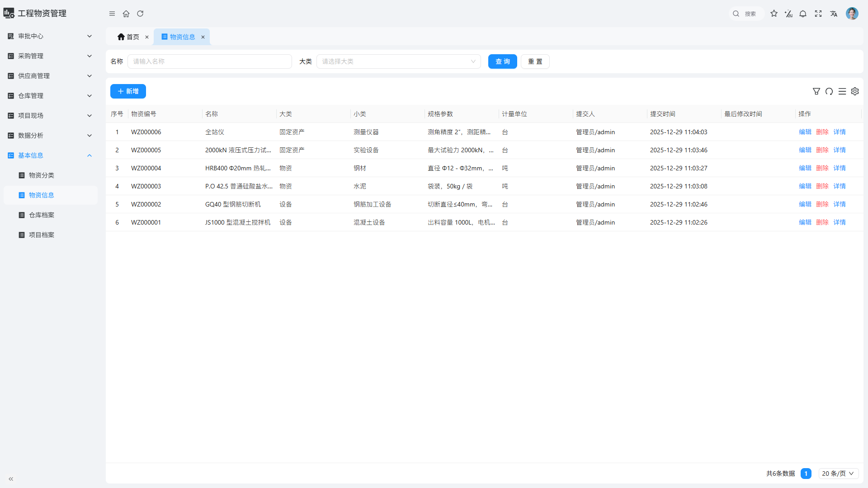Open the notifications bell

point(803,14)
